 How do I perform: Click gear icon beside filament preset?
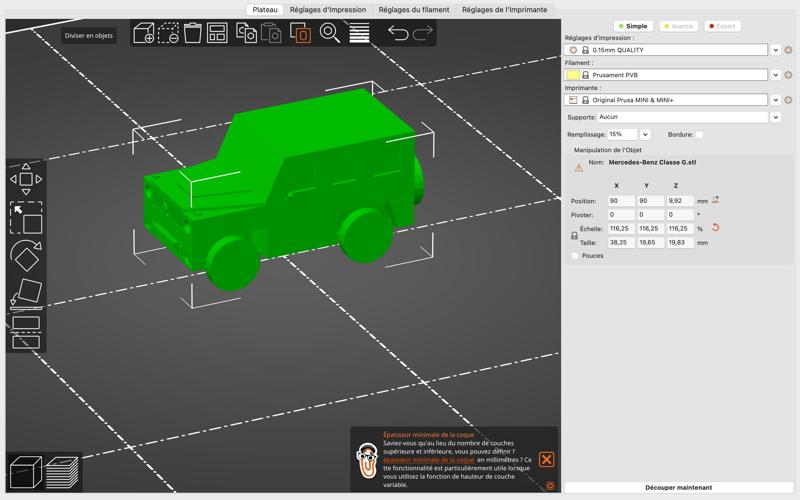point(788,75)
